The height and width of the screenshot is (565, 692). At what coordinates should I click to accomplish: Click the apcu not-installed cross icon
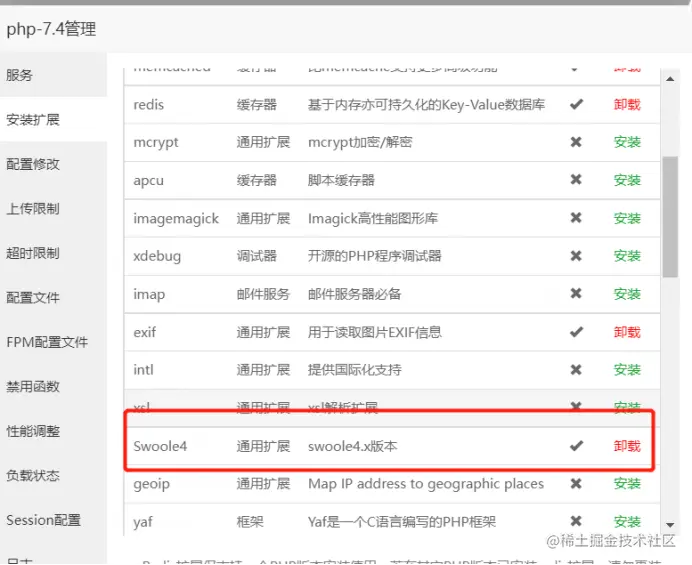click(x=576, y=180)
